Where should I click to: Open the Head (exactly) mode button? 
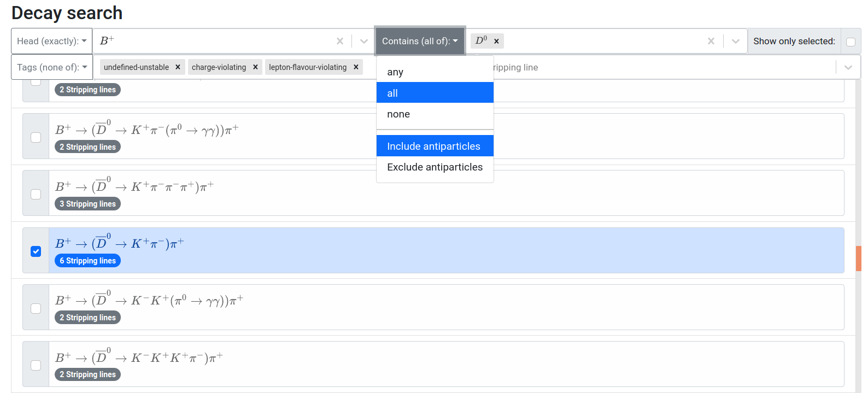coord(51,41)
